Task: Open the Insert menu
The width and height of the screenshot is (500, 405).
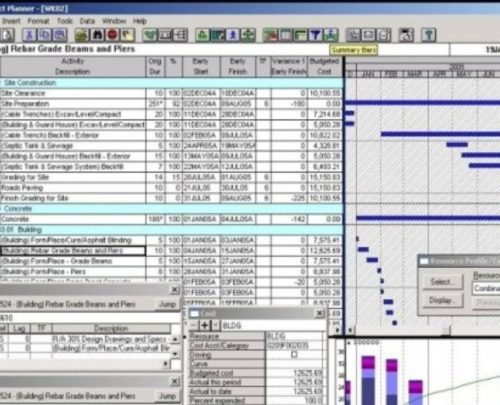Action: 11,21
